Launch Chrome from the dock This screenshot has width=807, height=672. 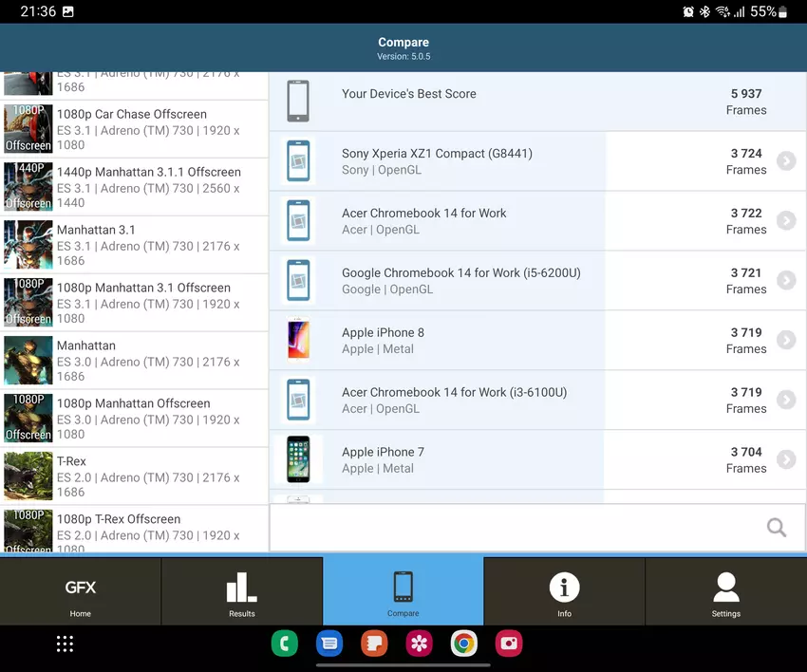click(x=464, y=644)
